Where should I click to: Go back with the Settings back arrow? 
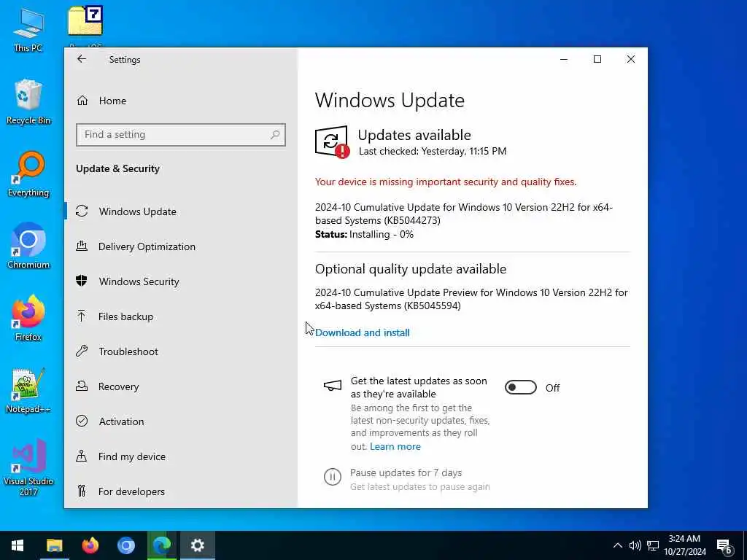click(x=82, y=59)
